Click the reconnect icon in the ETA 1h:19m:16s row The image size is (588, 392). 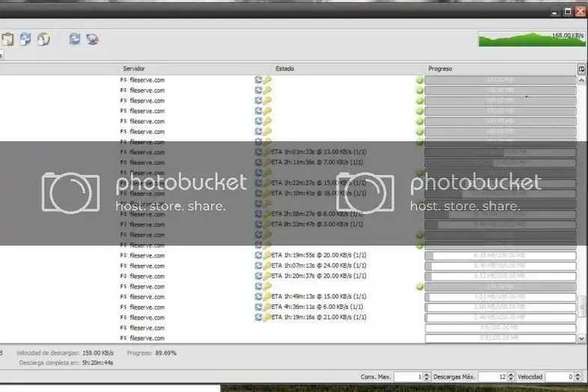tap(258, 317)
